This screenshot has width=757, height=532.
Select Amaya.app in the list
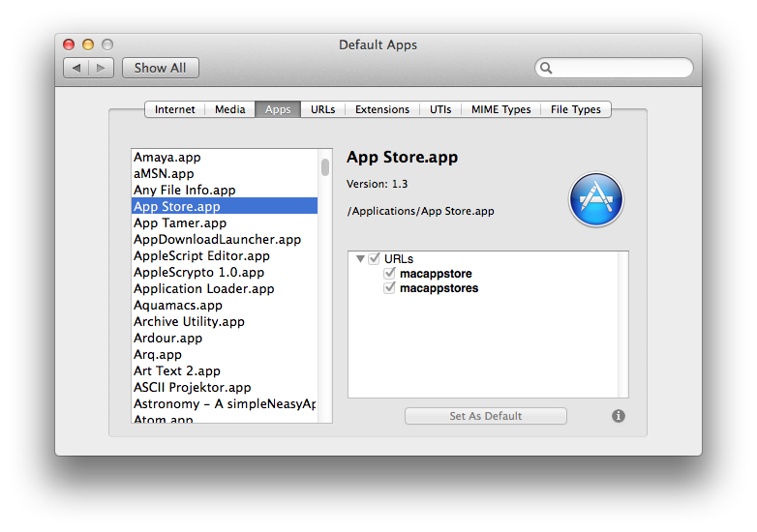pos(225,158)
